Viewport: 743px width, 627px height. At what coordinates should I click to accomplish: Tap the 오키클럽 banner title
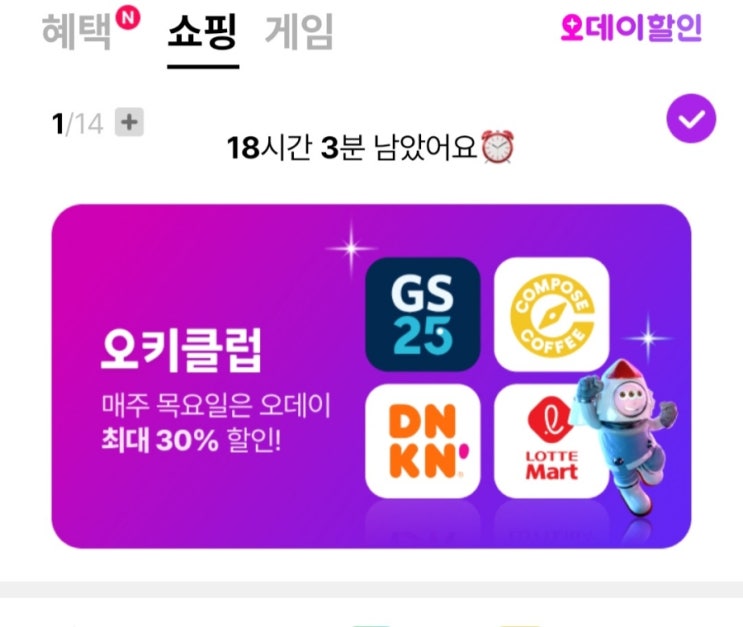[181, 350]
